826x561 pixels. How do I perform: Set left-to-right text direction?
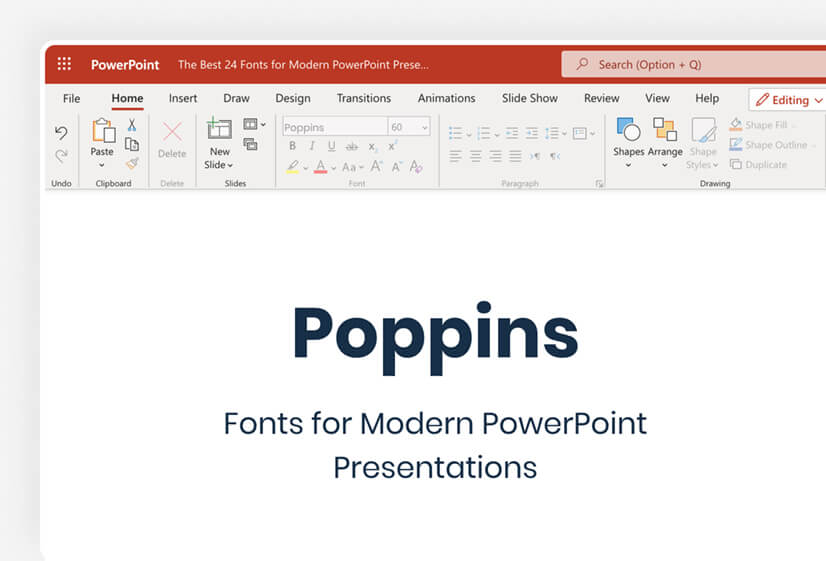[535, 156]
